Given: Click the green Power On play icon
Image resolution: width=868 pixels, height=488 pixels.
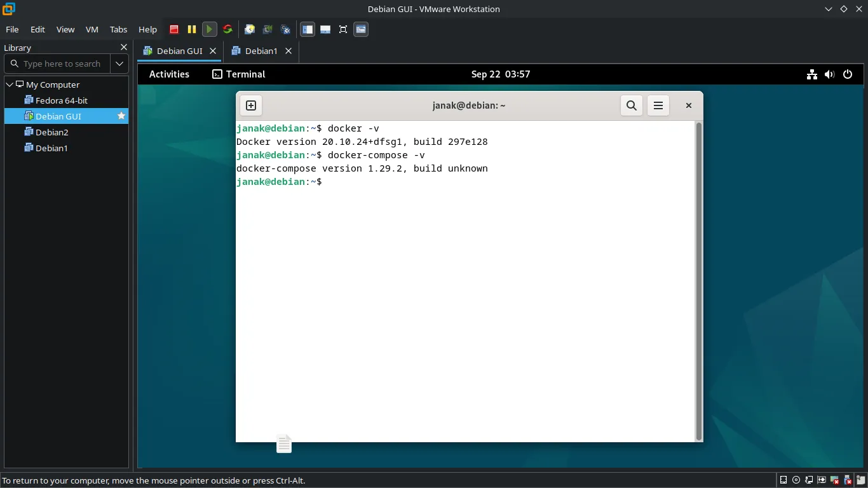Looking at the screenshot, I should [x=209, y=29].
